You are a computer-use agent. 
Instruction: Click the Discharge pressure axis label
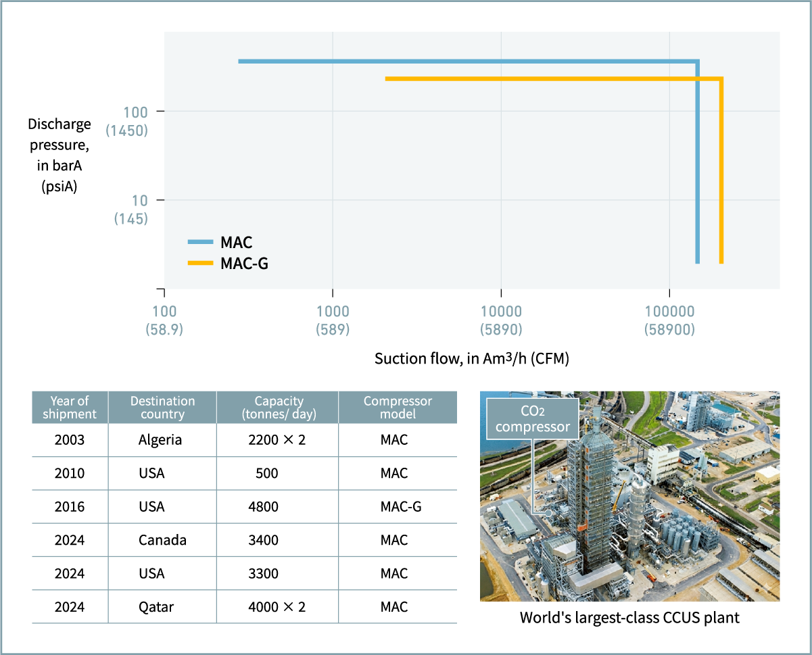click(x=59, y=155)
